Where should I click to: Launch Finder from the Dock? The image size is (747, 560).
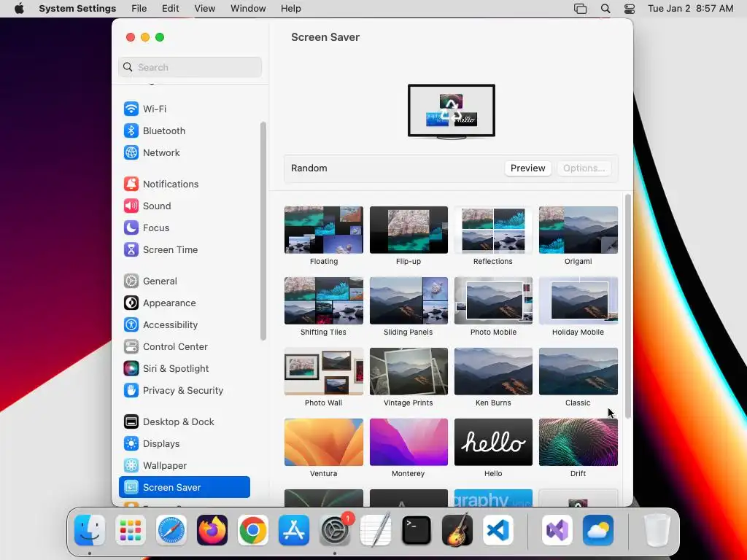click(90, 530)
